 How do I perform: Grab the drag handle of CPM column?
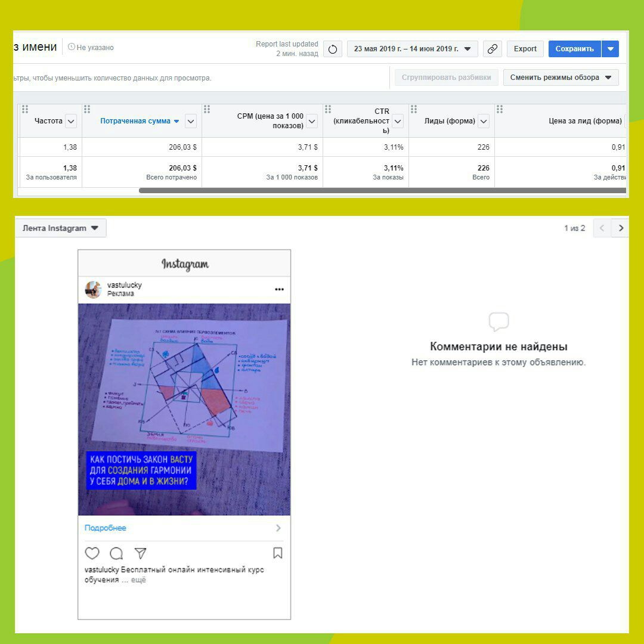pyautogui.click(x=206, y=109)
